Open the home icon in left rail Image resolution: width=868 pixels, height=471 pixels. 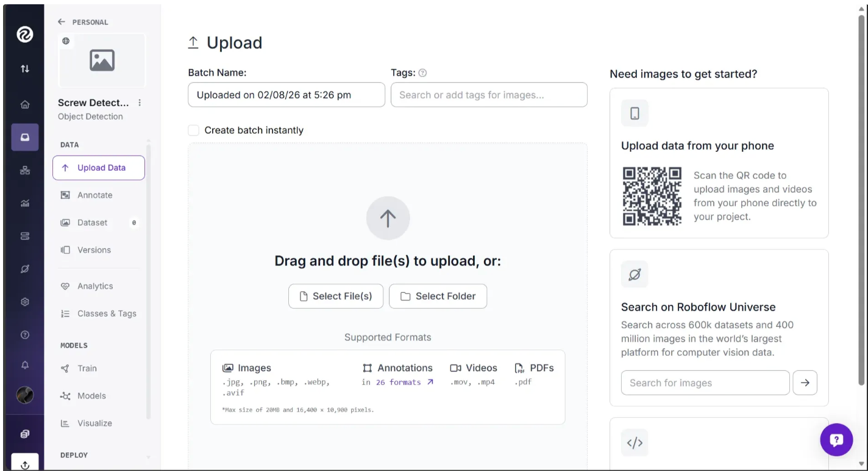coord(25,104)
